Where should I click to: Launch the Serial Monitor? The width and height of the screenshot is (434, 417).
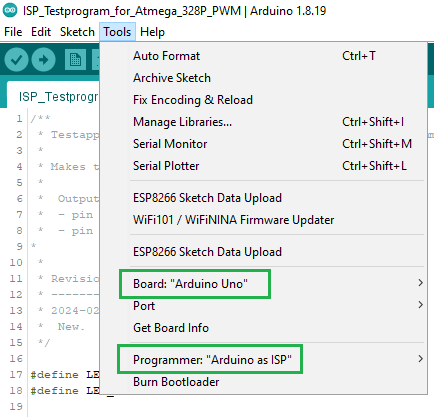[x=263, y=144]
